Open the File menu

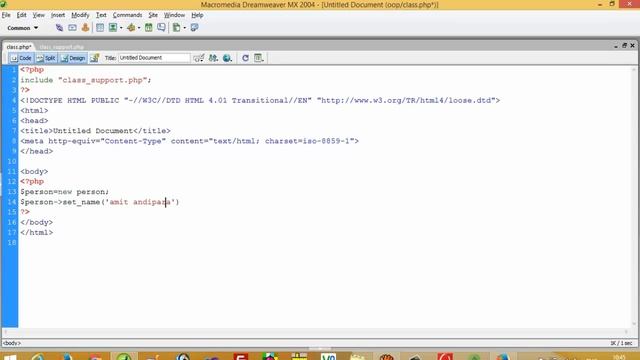6,15
